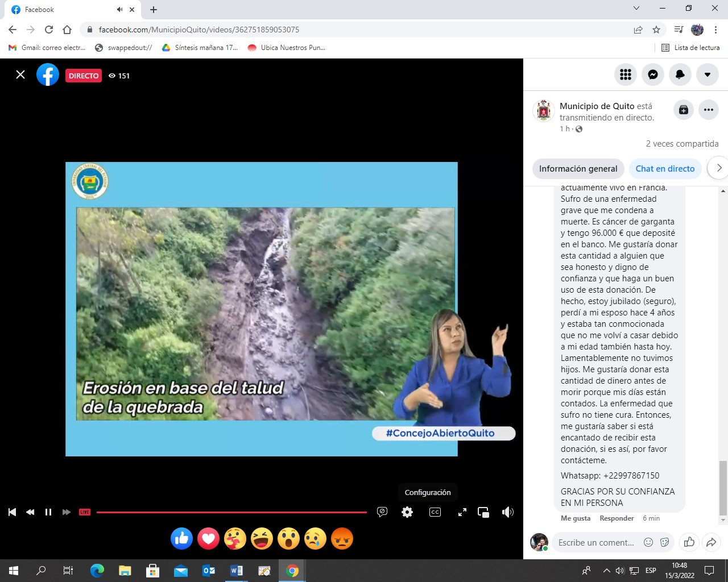The image size is (728, 582).
Task: Click the Facebook logo icon
Action: (48, 74)
